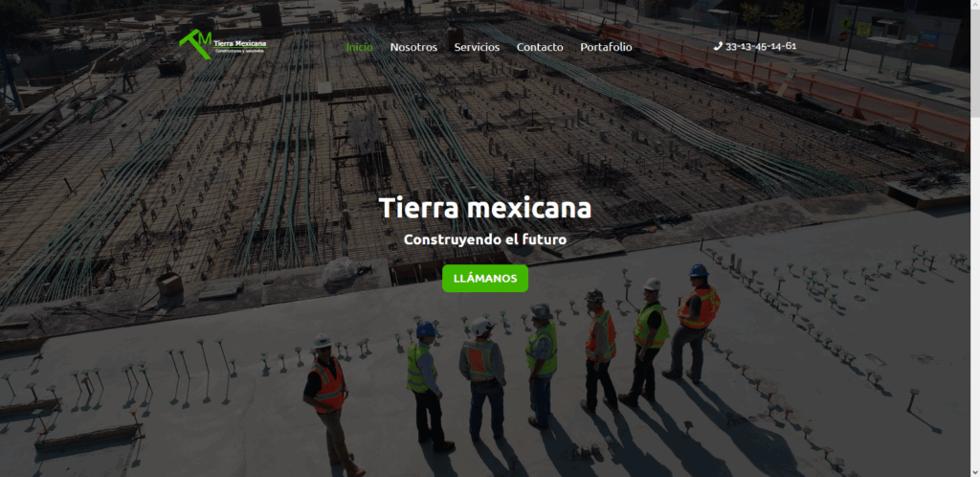Click the green TM logo icon
The image size is (980, 477).
pyautogui.click(x=196, y=44)
